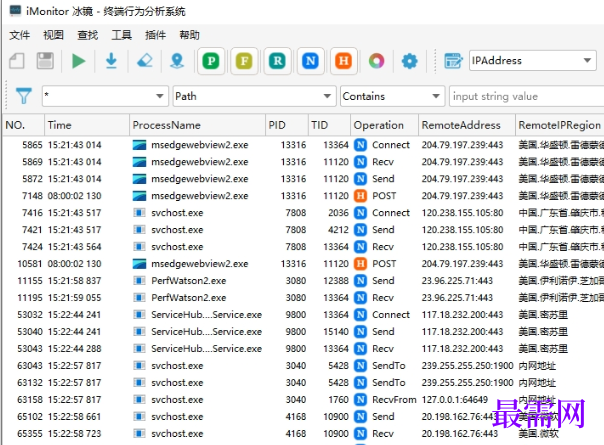Click N icon in row 53040

point(361,332)
